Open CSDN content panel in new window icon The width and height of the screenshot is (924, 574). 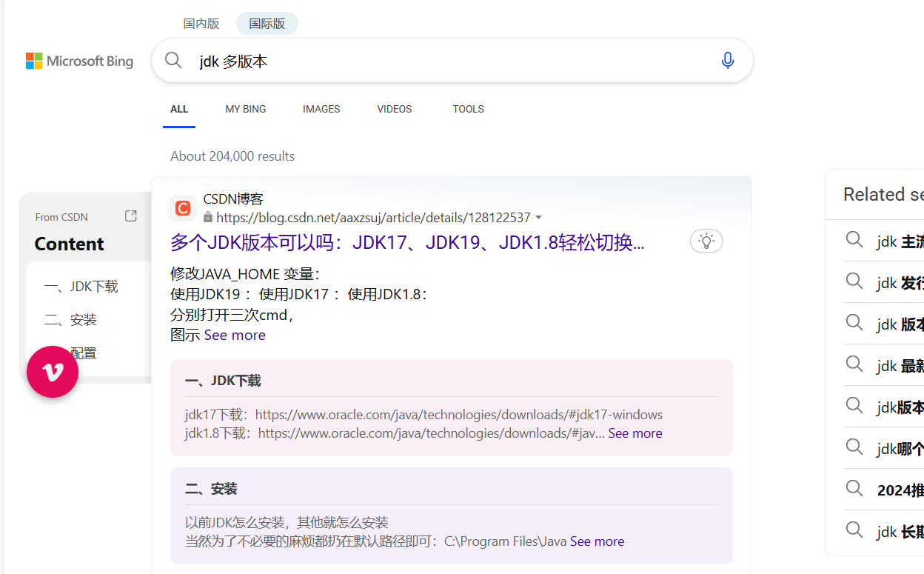(x=131, y=216)
